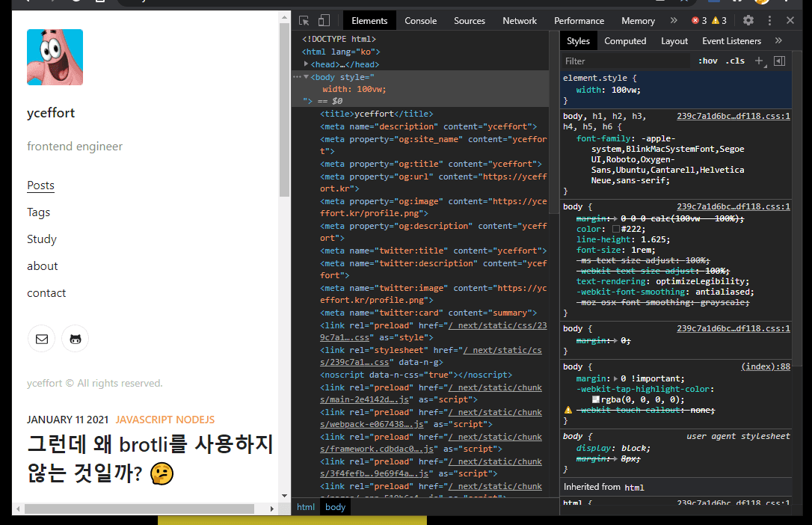Open the email icon link

click(42, 339)
